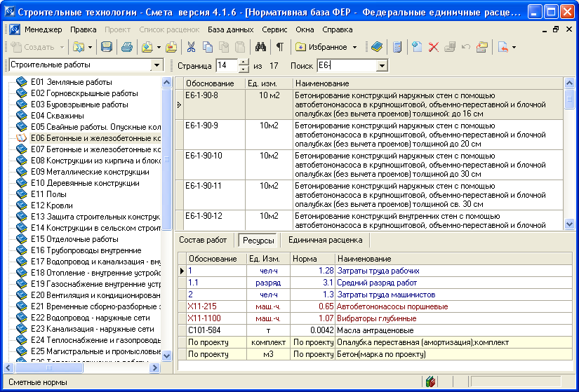Click the book icon next to E12 Кровли
Viewport: 579px width, 392px height.
click(22, 205)
